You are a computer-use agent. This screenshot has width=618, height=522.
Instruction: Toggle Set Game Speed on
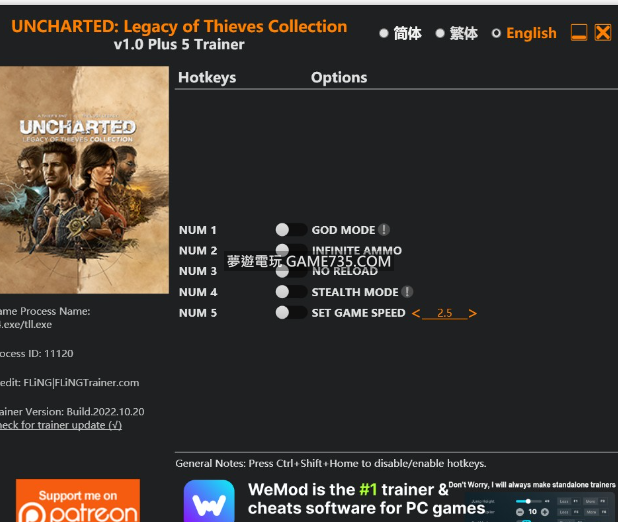click(291, 313)
